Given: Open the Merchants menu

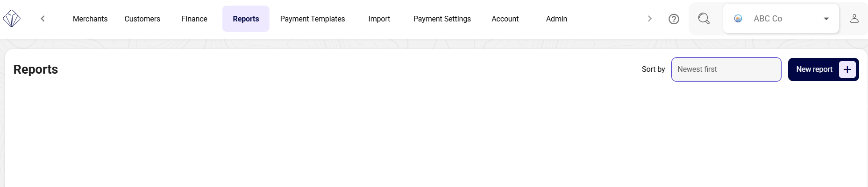Looking at the screenshot, I should coord(90,19).
